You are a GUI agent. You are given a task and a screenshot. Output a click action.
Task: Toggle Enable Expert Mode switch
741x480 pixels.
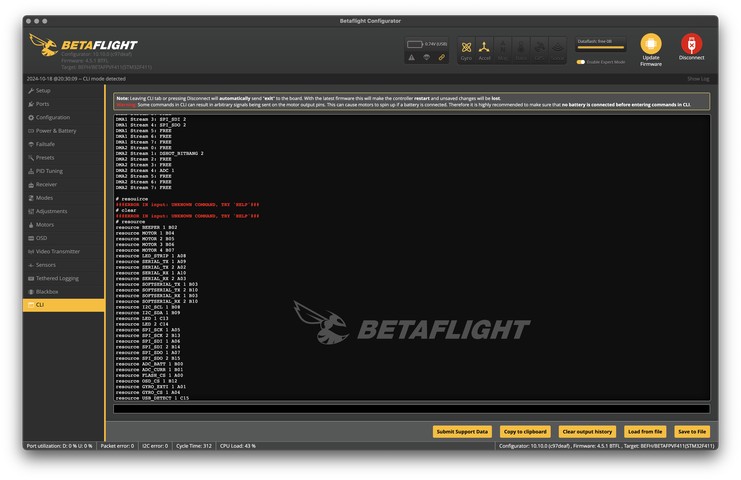tap(581, 62)
